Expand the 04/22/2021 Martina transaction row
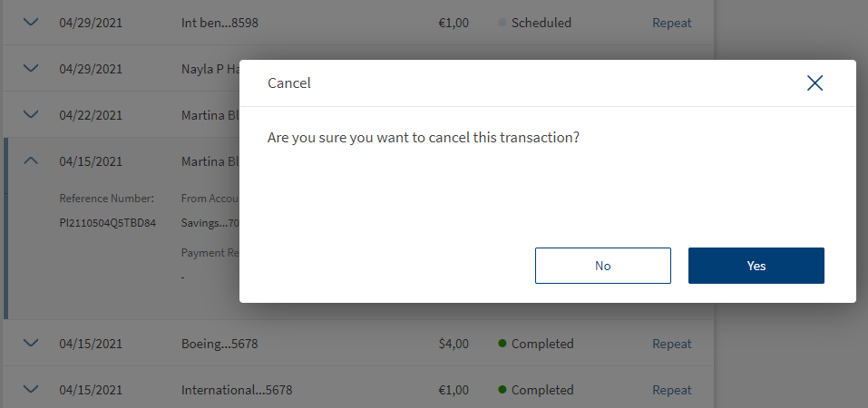This screenshot has height=408, width=868. point(31,114)
